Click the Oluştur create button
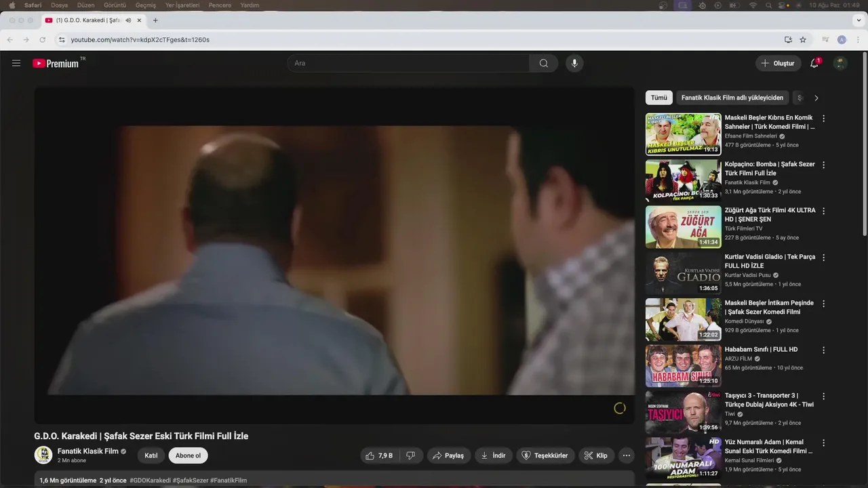The width and height of the screenshot is (868, 488). [778, 63]
